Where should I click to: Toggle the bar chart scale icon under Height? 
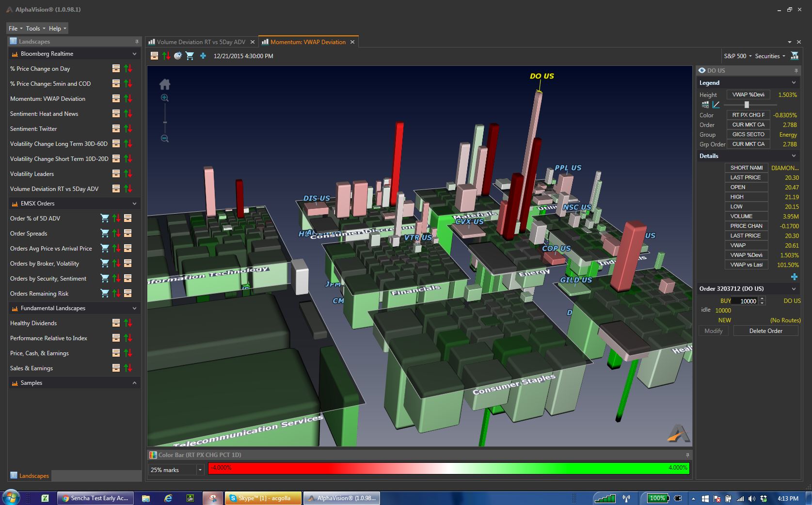pos(705,105)
